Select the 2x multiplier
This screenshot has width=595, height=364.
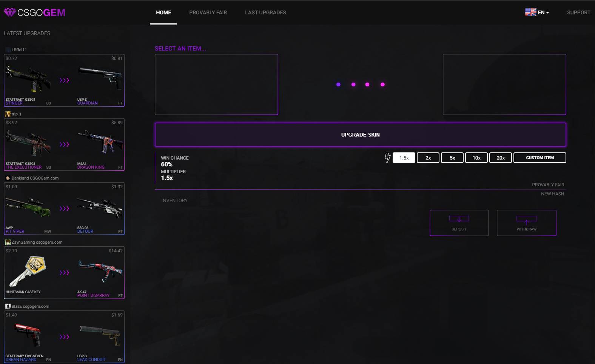click(x=428, y=158)
